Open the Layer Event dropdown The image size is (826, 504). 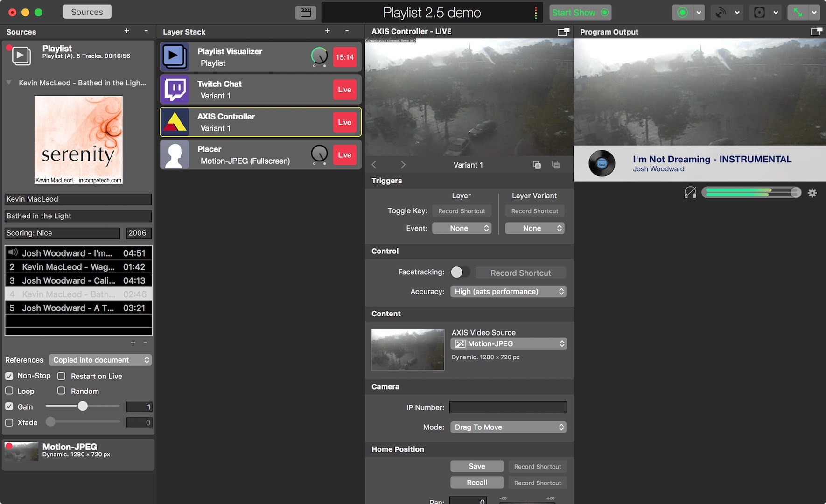tap(462, 228)
